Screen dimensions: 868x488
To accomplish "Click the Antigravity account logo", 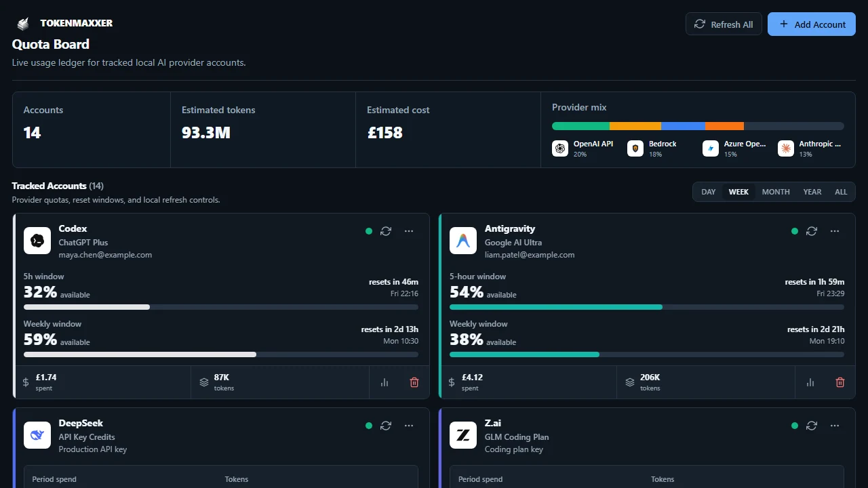I will coord(463,241).
